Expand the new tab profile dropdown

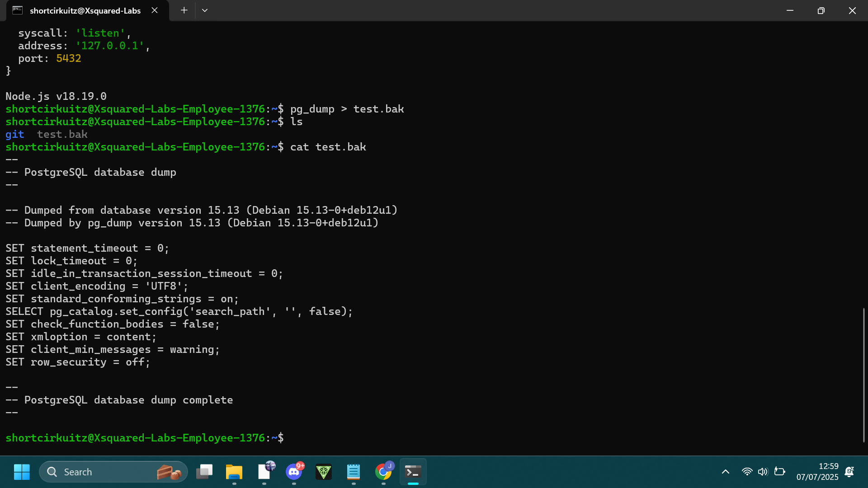point(205,10)
